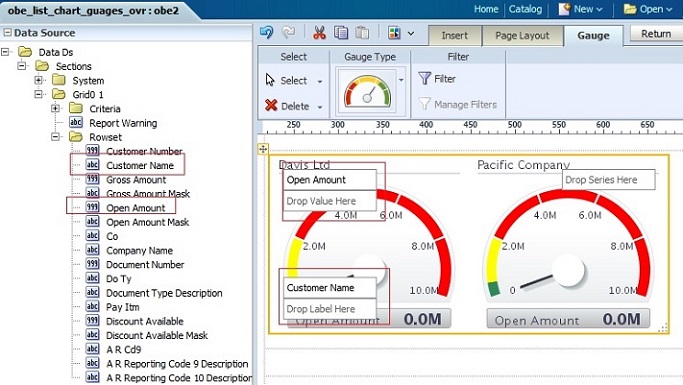683x385 pixels.
Task: Click the Drop Value Here box
Action: (x=330, y=201)
